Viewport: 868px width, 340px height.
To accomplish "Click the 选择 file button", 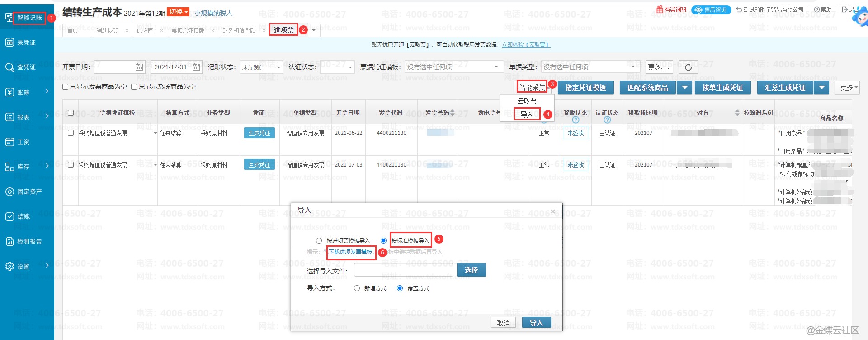I will (471, 270).
